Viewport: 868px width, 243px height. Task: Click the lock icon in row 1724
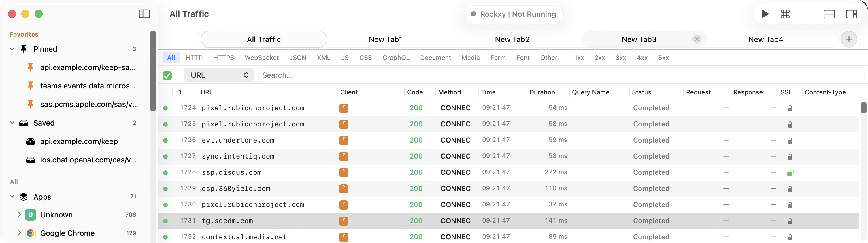click(790, 108)
